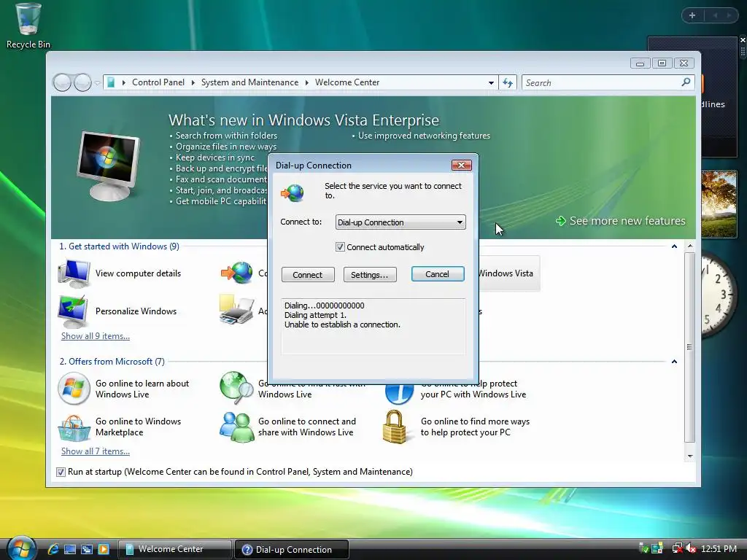Screen dimensions: 747x560
Task: Click View computer details monitor icon
Action: 74,273
